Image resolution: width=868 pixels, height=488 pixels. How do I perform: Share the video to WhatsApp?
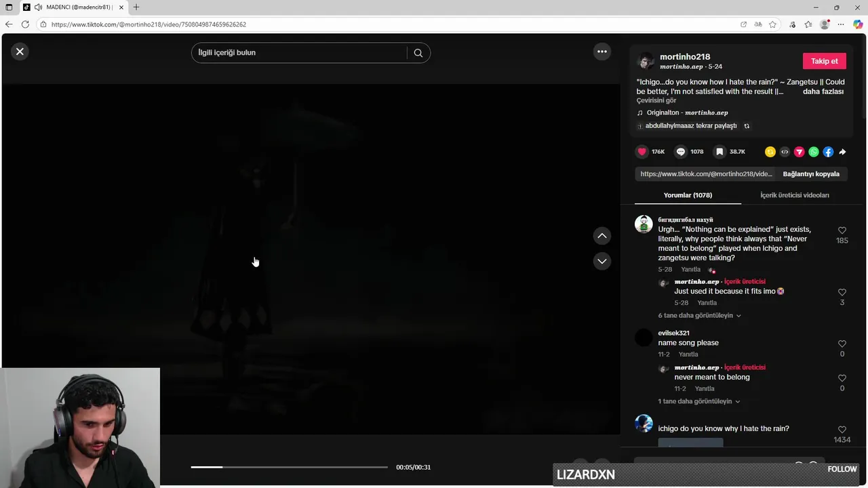click(x=814, y=152)
